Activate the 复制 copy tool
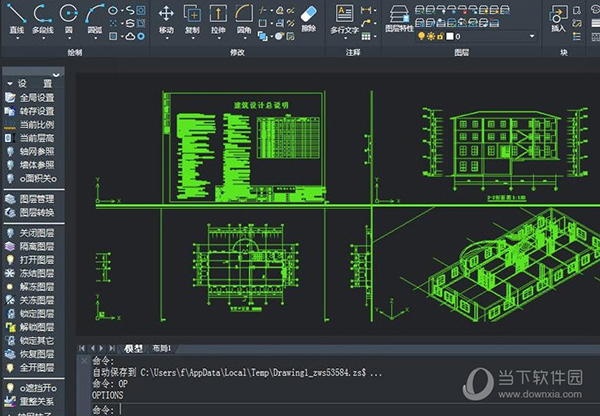 pos(192,17)
